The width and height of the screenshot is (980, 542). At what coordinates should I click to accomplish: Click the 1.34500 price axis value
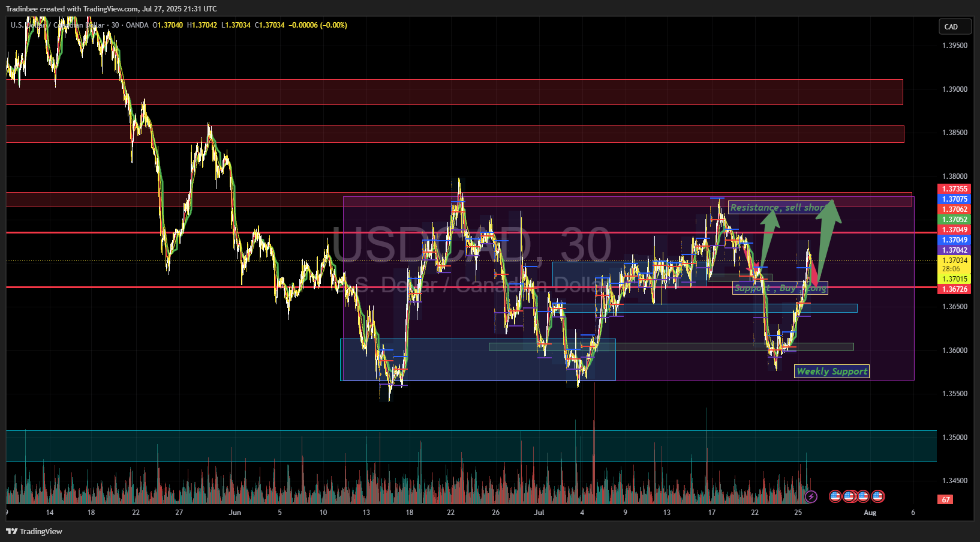click(x=955, y=481)
